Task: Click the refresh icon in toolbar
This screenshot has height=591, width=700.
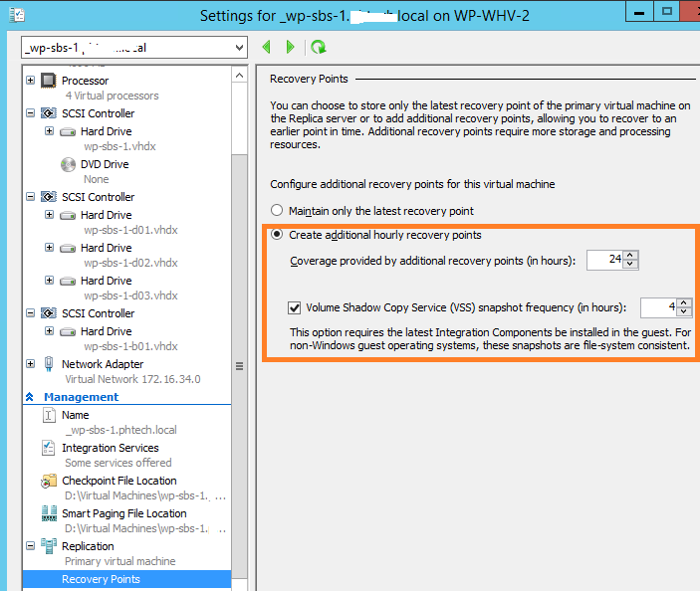Action: click(x=318, y=47)
